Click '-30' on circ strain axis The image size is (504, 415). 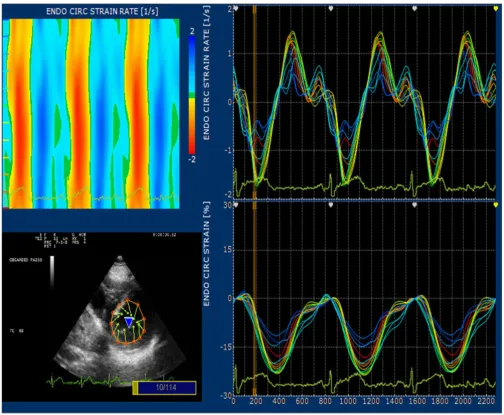(226, 396)
